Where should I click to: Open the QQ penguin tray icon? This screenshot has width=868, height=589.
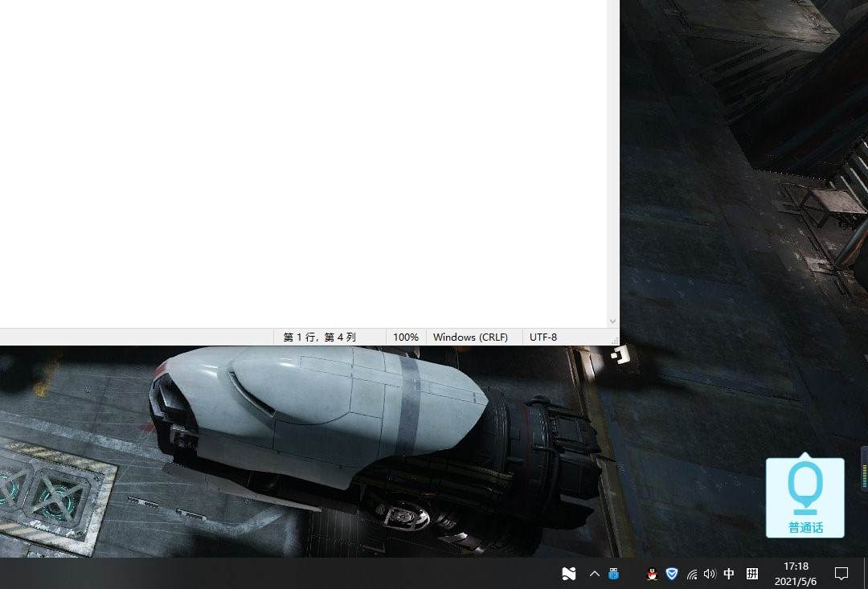[x=652, y=574]
